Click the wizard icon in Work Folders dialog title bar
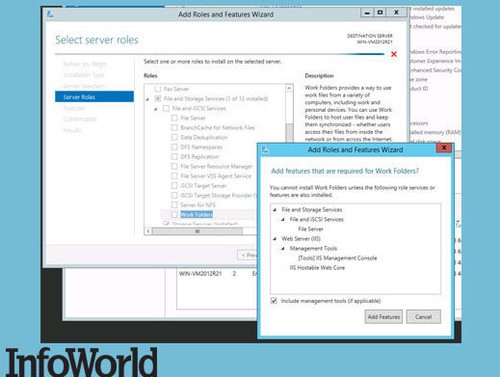The image size is (500, 377). pyautogui.click(x=265, y=150)
